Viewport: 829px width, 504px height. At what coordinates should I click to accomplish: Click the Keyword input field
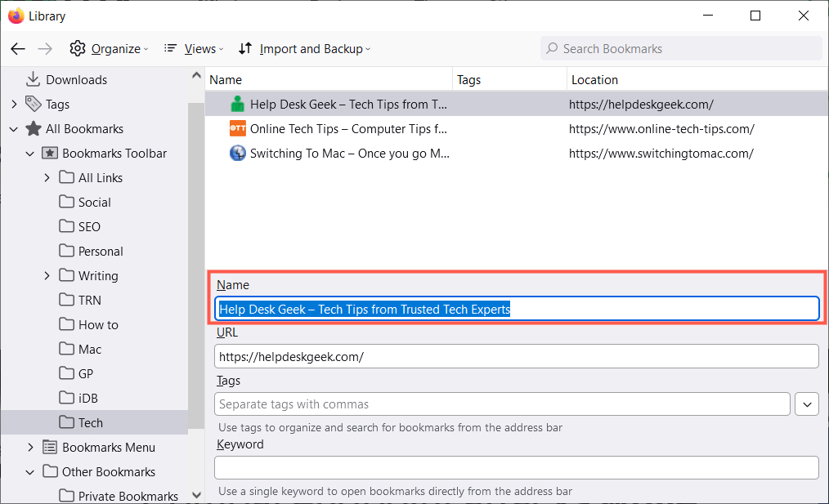point(516,468)
